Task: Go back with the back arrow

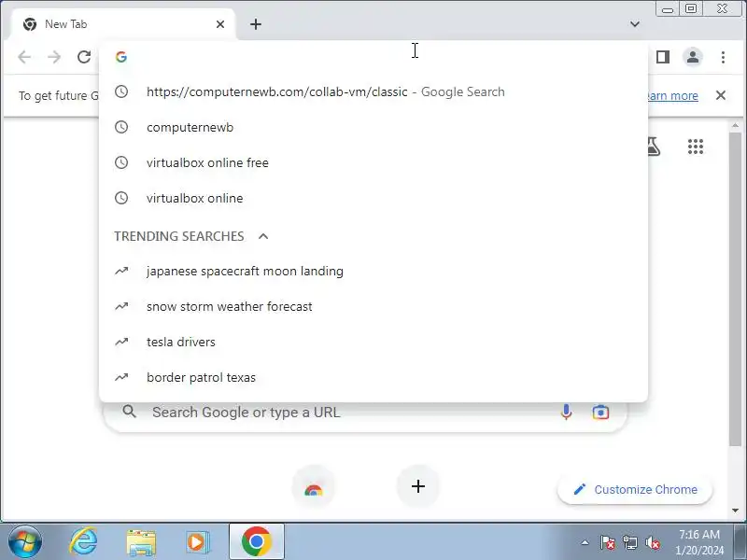Action: (24, 57)
